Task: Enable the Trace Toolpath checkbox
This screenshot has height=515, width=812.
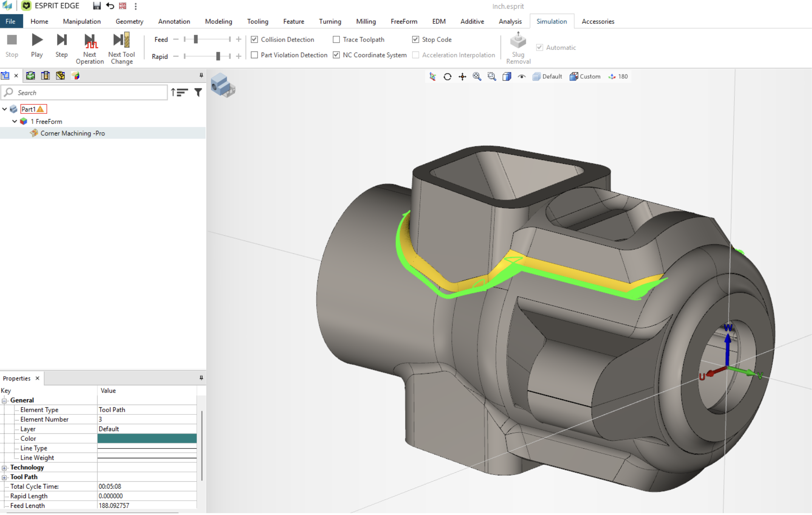Action: tap(336, 40)
